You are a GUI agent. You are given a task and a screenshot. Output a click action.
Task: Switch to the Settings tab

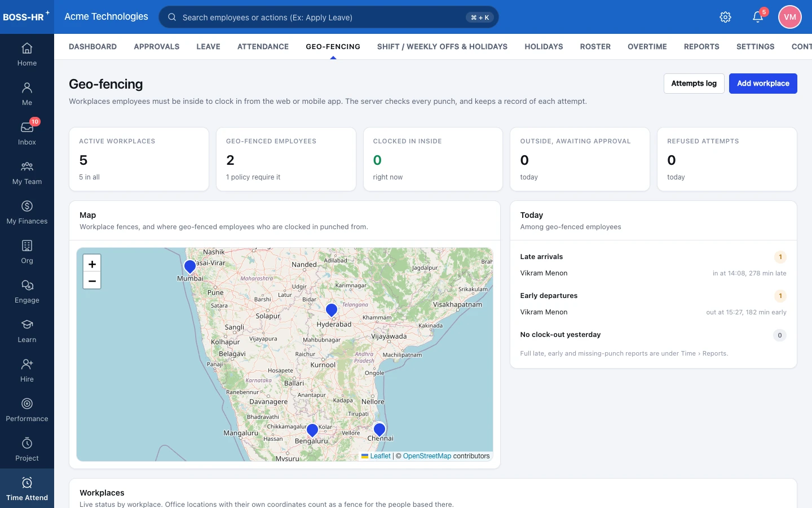click(x=756, y=47)
